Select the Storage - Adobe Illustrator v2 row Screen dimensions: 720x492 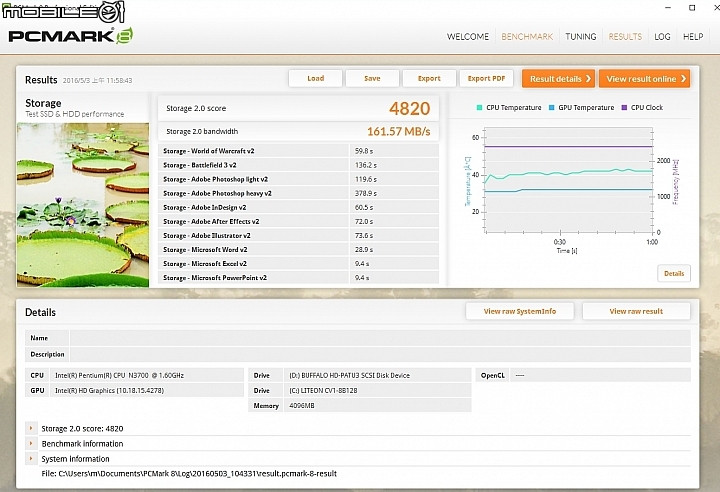tap(298, 236)
